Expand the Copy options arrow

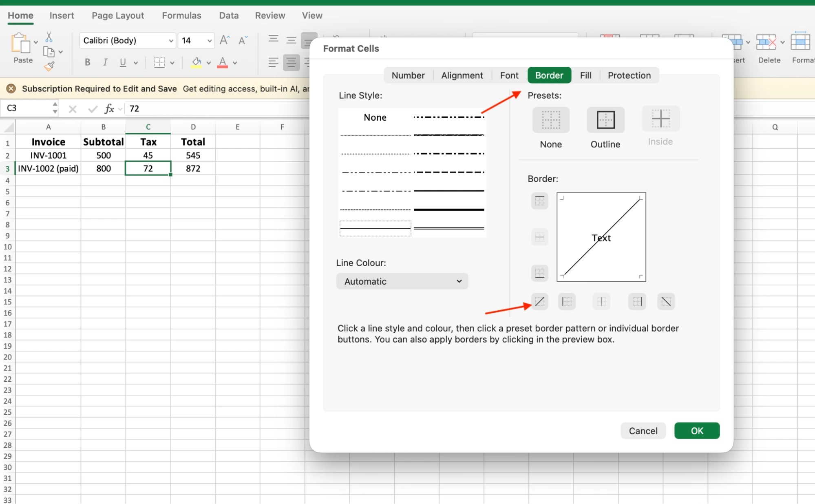(60, 52)
